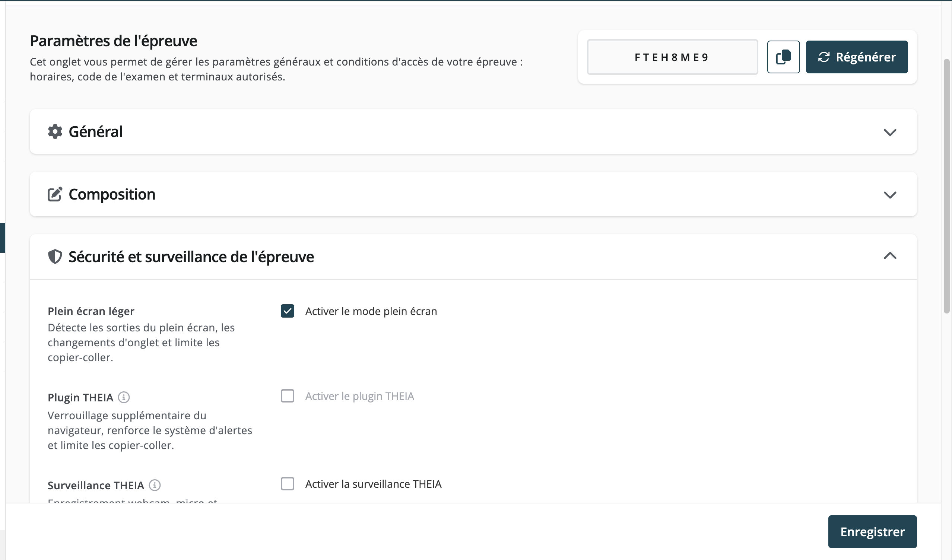This screenshot has width=952, height=560.
Task: Click the shield icon in the Sécurité header
Action: point(55,257)
